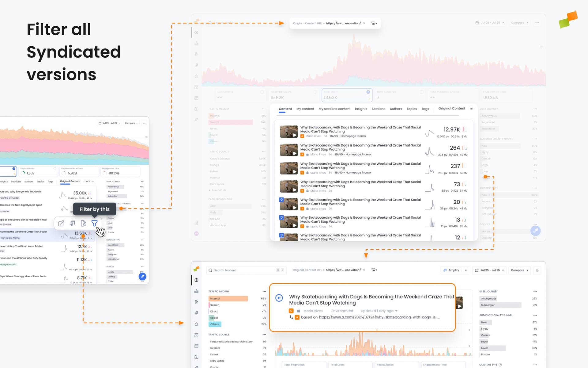Click the blue back arrow on the article card
The image size is (588, 368).
tap(279, 298)
